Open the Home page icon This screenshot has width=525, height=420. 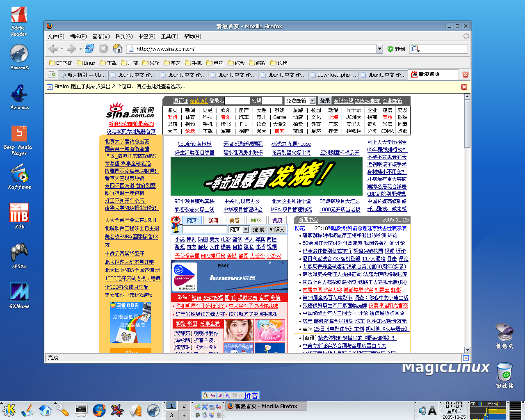tap(118, 49)
